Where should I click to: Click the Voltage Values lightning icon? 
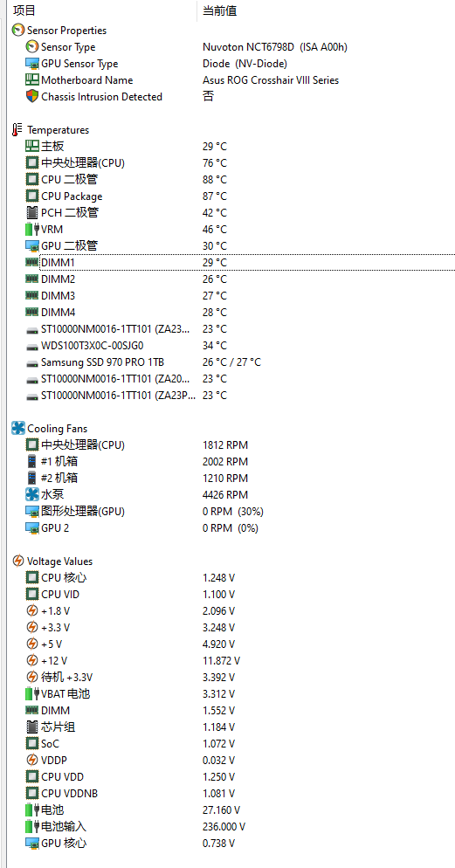click(x=18, y=561)
